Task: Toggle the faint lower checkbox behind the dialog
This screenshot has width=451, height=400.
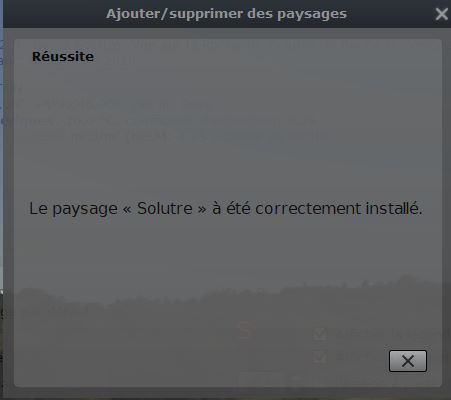Action: point(320,357)
